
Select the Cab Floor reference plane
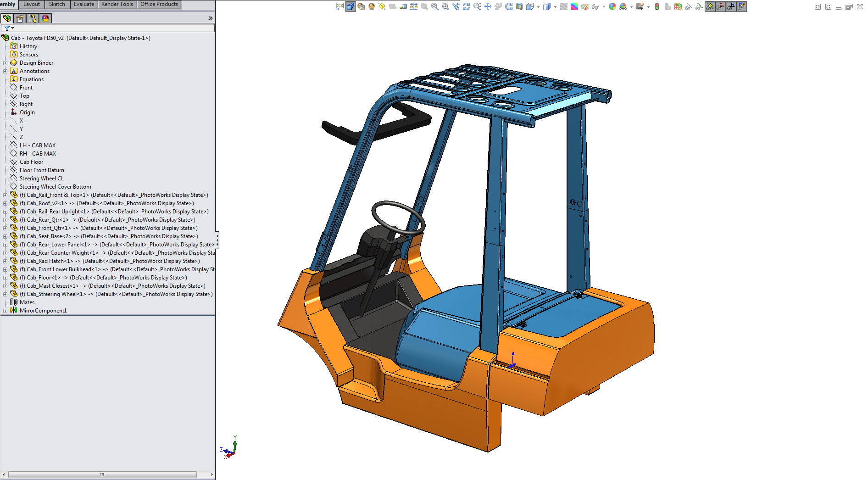click(31, 162)
